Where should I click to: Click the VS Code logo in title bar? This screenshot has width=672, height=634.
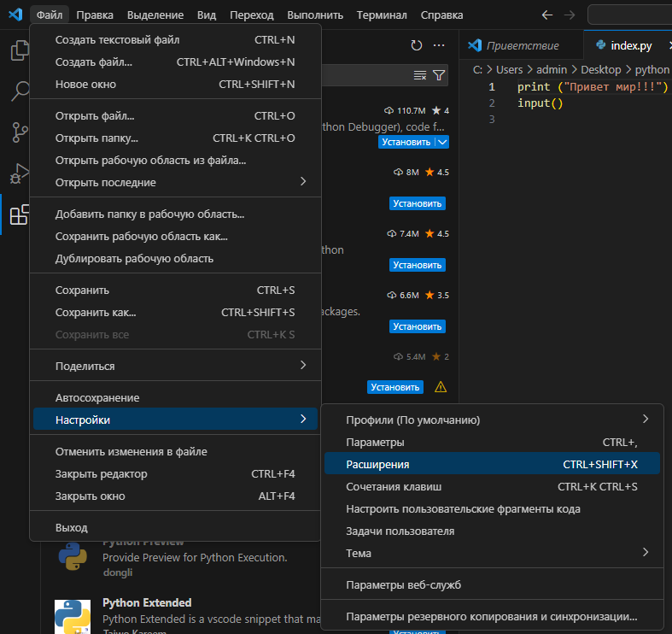click(x=16, y=15)
